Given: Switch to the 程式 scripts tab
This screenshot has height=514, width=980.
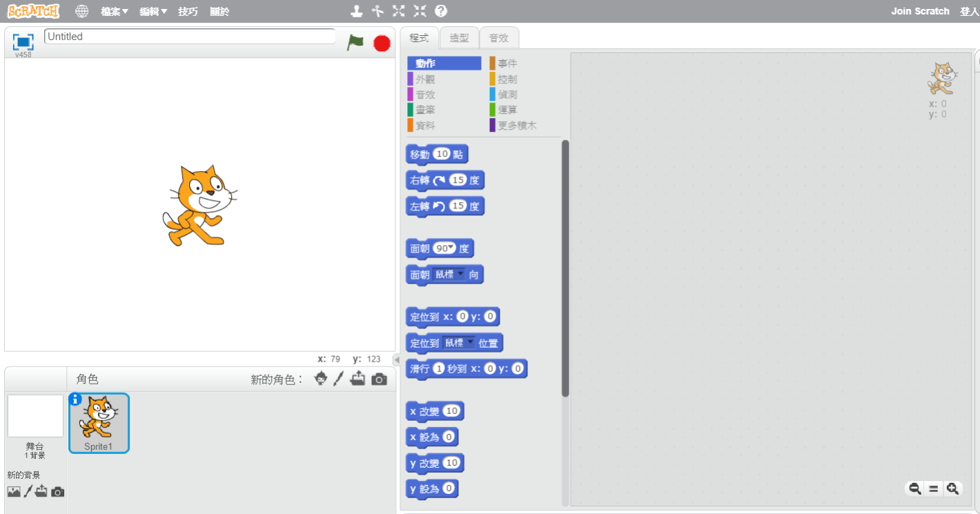Looking at the screenshot, I should pyautogui.click(x=419, y=38).
